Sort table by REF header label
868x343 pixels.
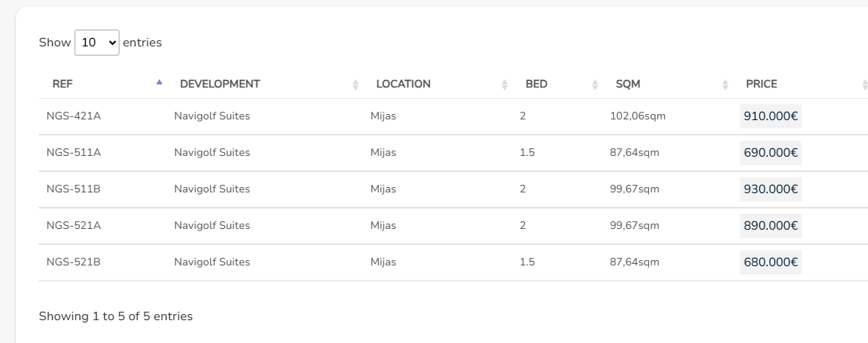coord(62,84)
